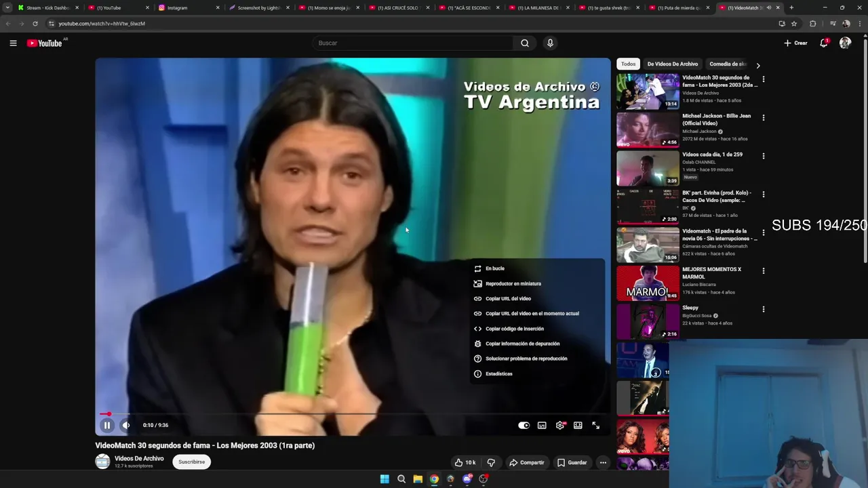
Task: Open options for 'El padre de la novia' suggestion
Action: [764, 232]
